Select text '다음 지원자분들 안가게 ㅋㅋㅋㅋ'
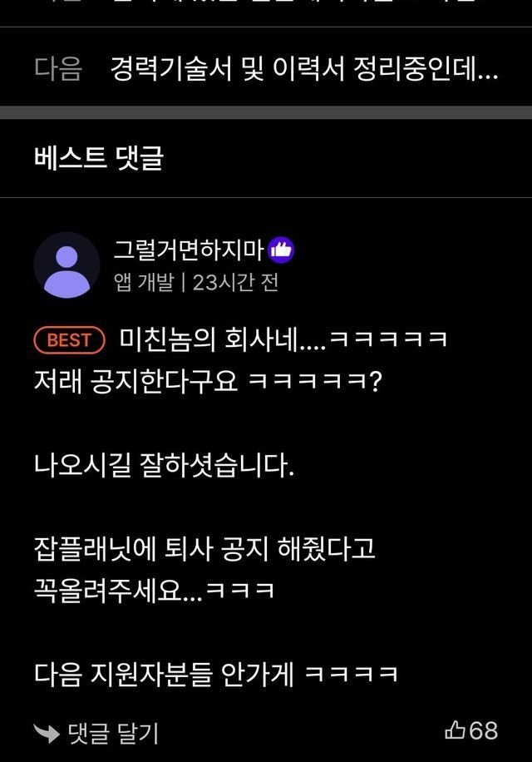Screen dimensions: 532x762 [x=216, y=675]
